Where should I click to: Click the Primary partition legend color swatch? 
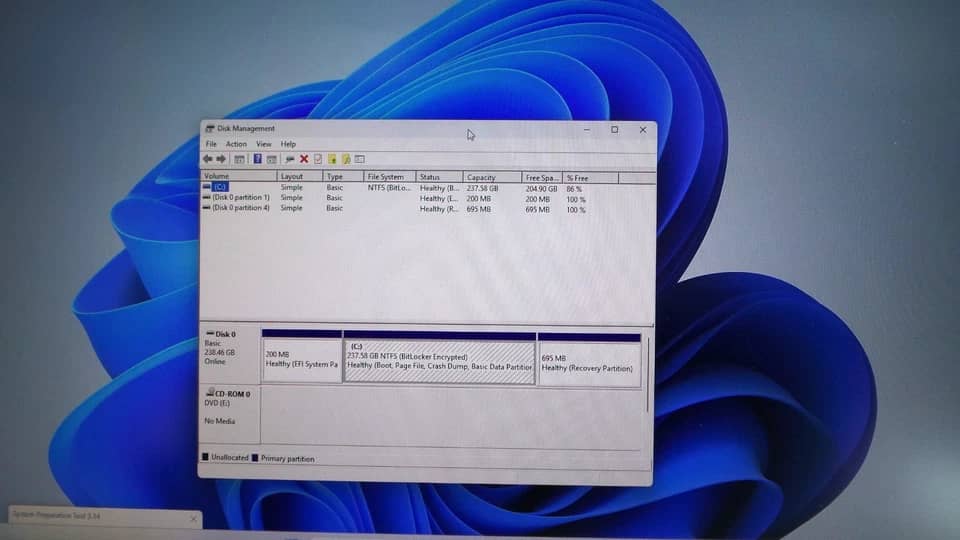(x=255, y=457)
